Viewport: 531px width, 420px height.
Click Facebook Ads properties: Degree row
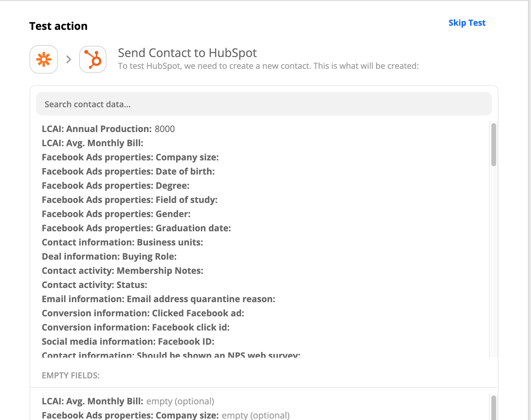tap(116, 185)
